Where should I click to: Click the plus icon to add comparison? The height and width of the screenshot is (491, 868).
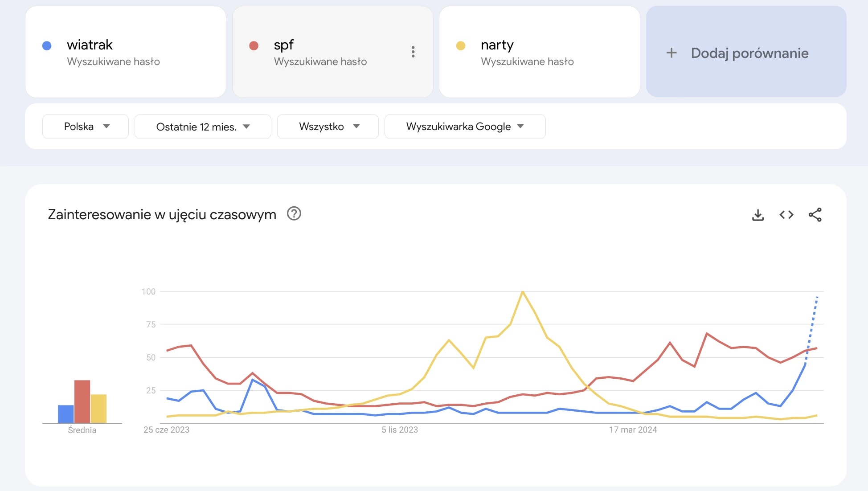[671, 53]
